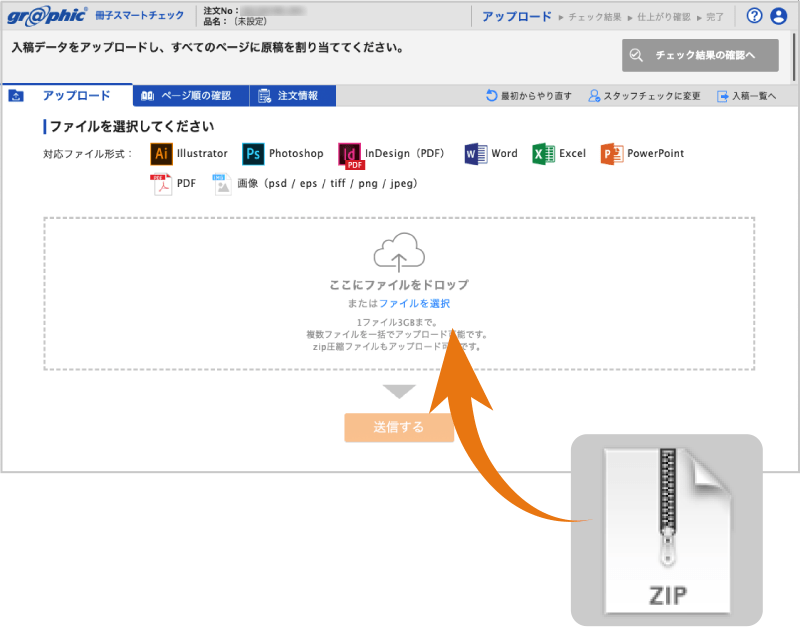
Task: Click the book icon on ページ順の確認 tab
Action: coord(147,95)
